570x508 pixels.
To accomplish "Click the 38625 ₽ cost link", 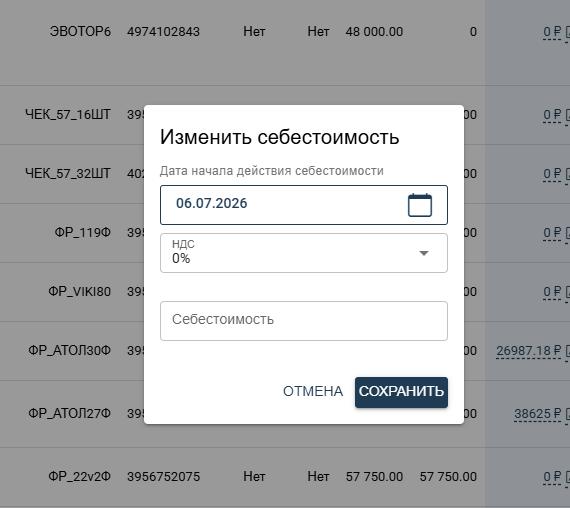I will pyautogui.click(x=538, y=414).
